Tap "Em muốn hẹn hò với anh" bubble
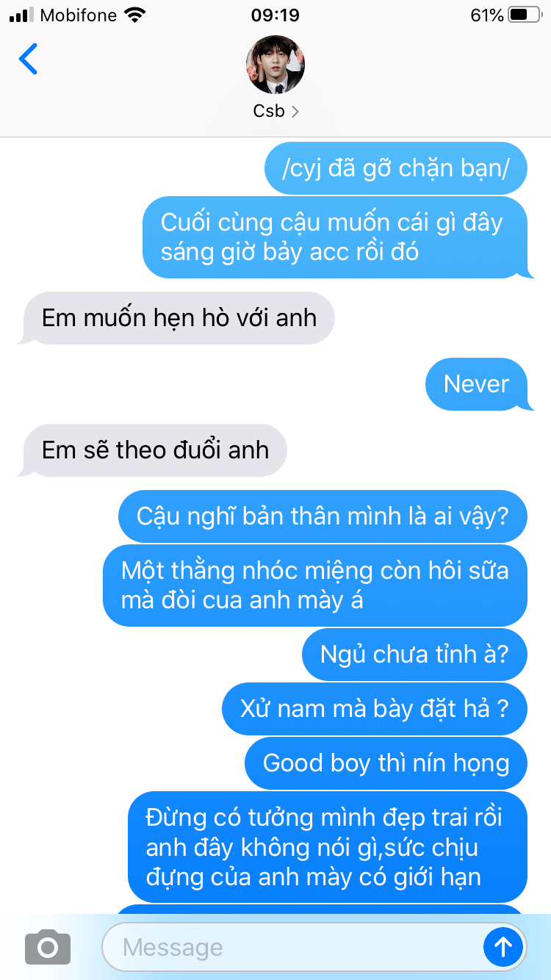This screenshot has height=980, width=551. pos(179,318)
